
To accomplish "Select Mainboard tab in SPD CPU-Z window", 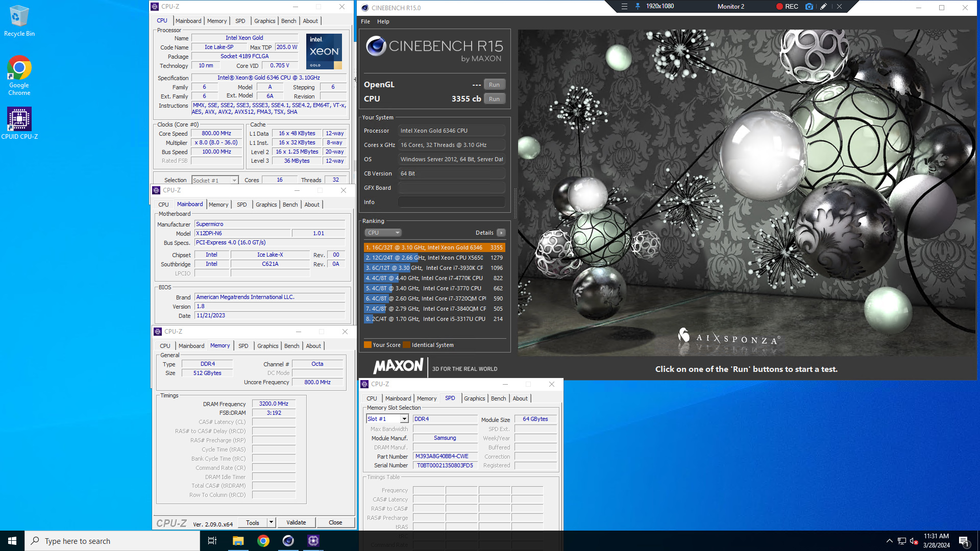I will 398,398.
